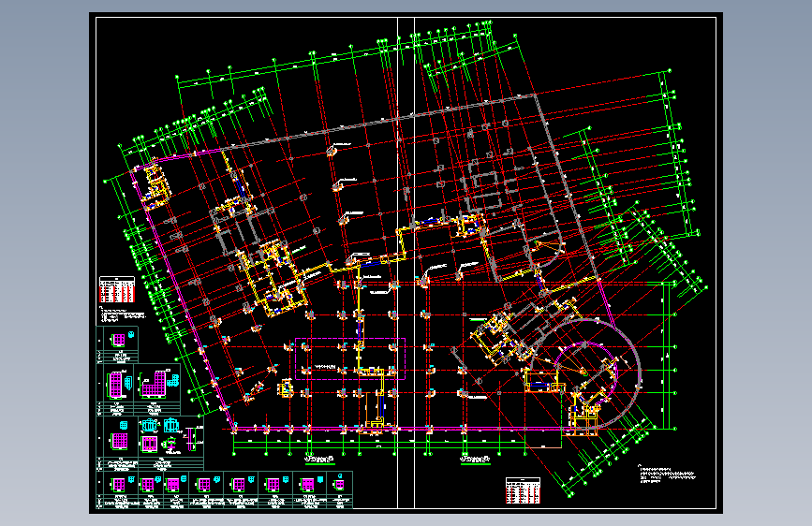The width and height of the screenshot is (812, 526).
Task: Click the small yellow-orange square core beside the dashed rectangle
Action: [286, 387]
